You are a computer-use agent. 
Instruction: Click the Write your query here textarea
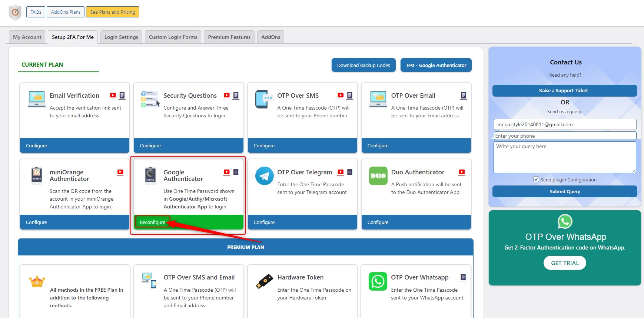point(565,157)
